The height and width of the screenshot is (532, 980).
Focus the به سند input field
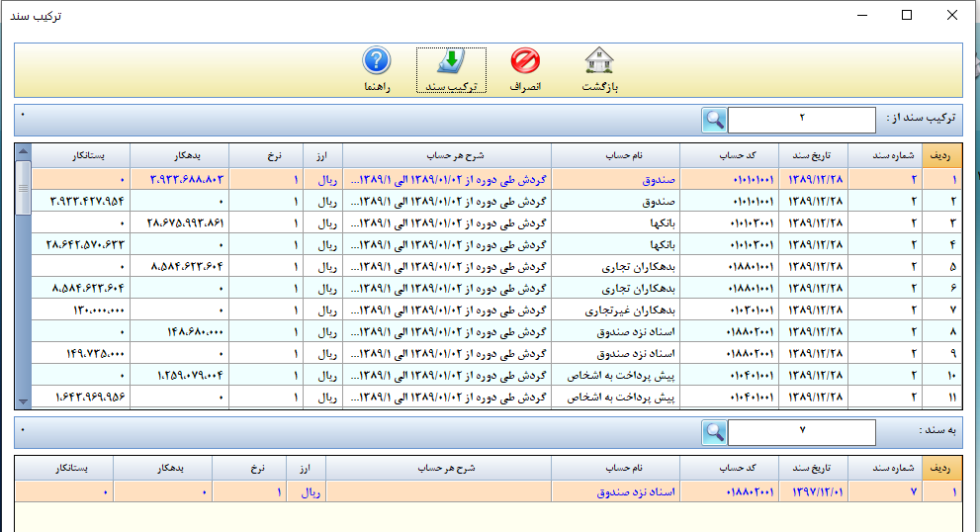click(801, 433)
